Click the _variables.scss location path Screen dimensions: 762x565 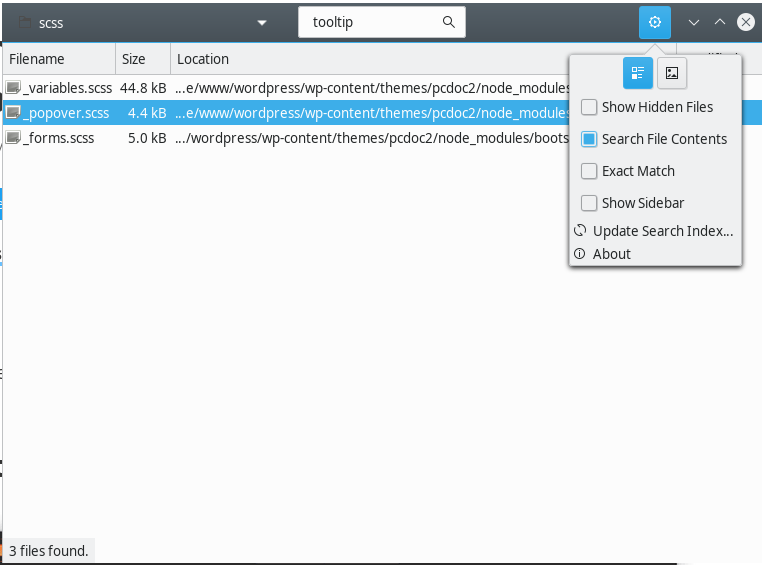[372, 88]
